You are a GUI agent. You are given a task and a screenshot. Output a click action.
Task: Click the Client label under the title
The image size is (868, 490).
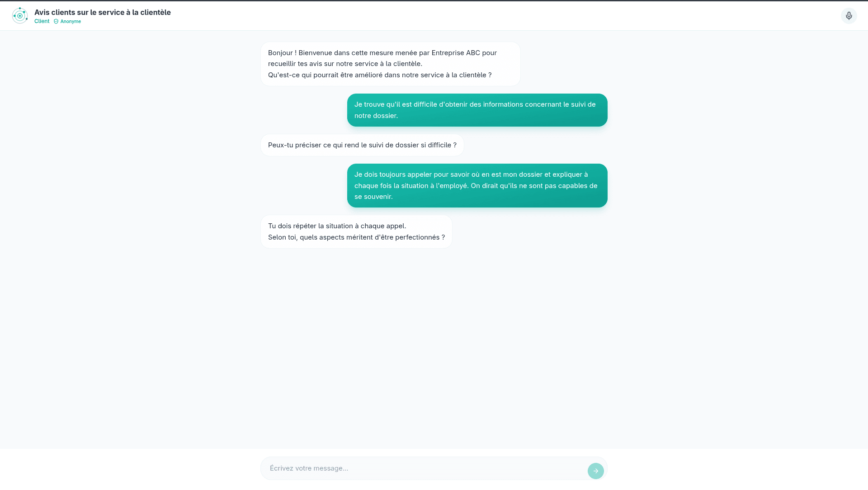pyautogui.click(x=42, y=21)
